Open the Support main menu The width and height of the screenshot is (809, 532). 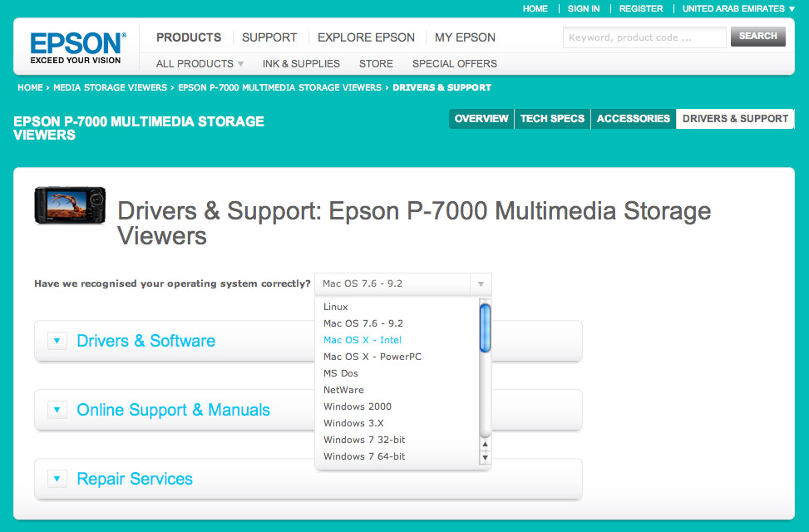tap(269, 37)
